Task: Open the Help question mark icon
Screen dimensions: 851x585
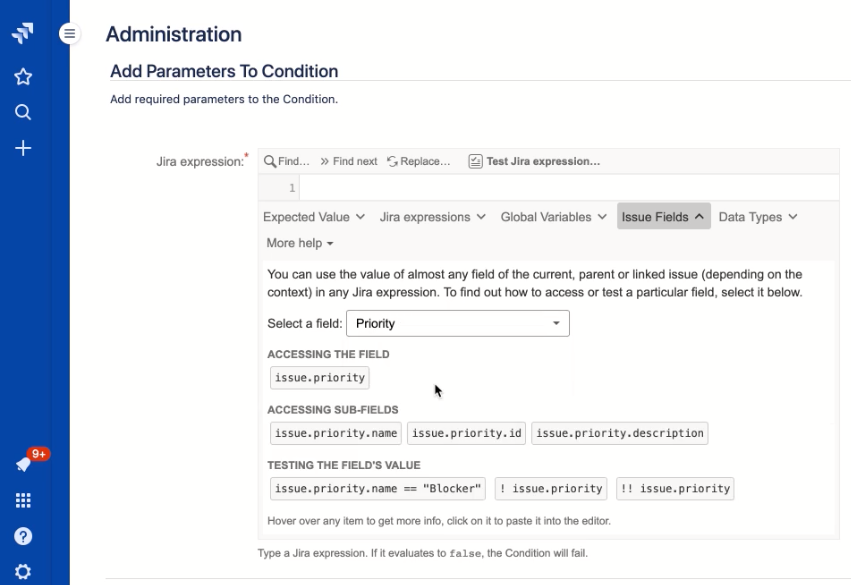Action: point(23,536)
